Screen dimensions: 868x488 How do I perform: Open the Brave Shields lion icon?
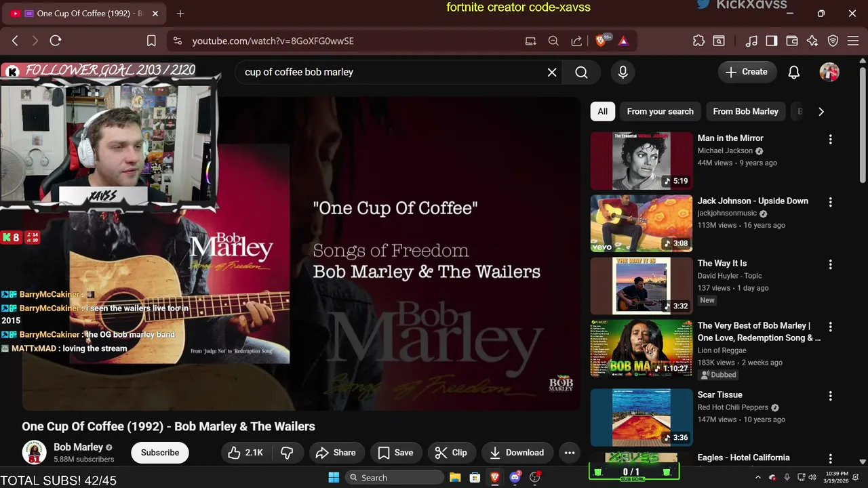tap(601, 41)
